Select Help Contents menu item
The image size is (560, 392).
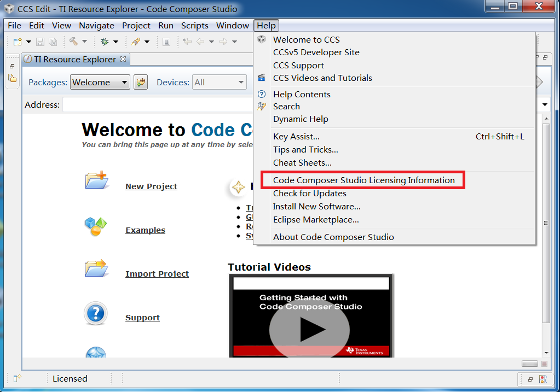[x=395, y=95]
